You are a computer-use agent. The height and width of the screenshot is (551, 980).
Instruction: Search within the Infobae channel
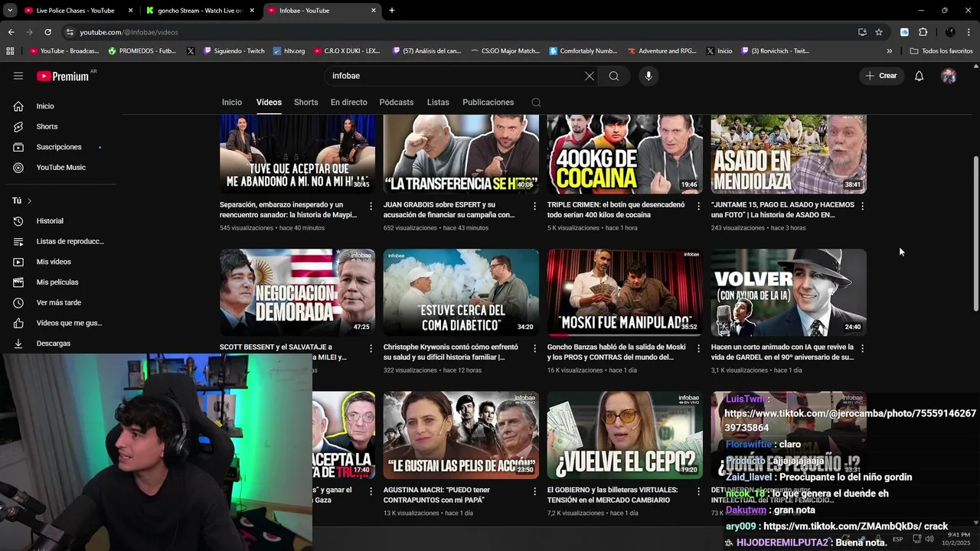[x=536, y=103]
